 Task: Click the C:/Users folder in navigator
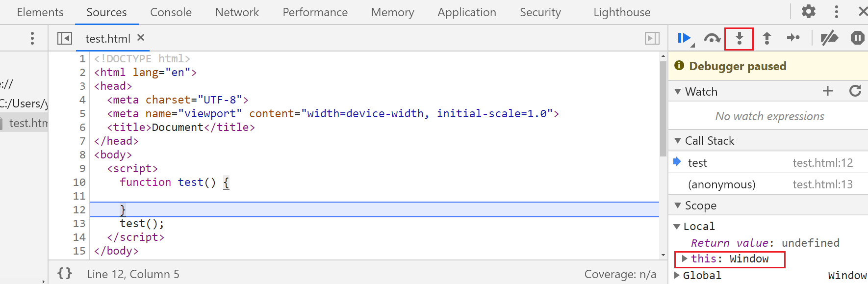tap(24, 103)
